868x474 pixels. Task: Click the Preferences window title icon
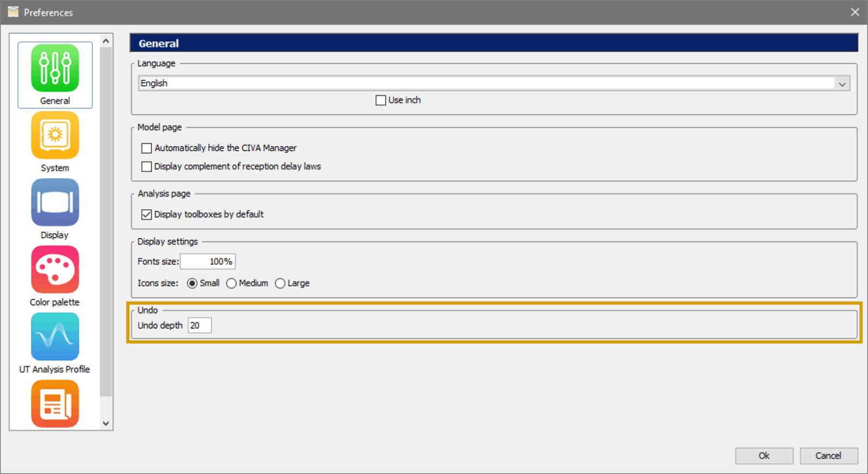pos(12,12)
